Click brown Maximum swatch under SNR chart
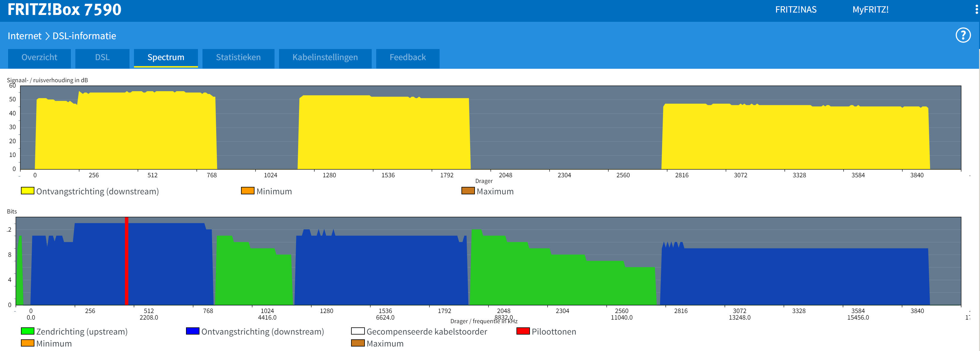This screenshot has height=351, width=980. [x=468, y=191]
